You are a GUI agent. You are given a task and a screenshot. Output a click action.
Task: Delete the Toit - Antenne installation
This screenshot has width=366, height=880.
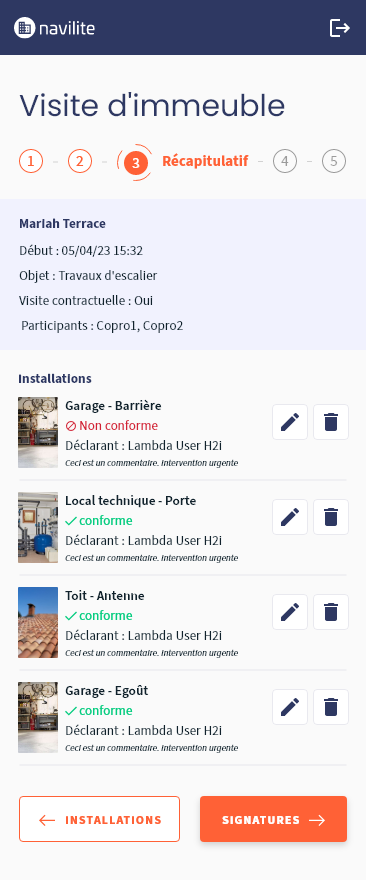click(x=331, y=612)
